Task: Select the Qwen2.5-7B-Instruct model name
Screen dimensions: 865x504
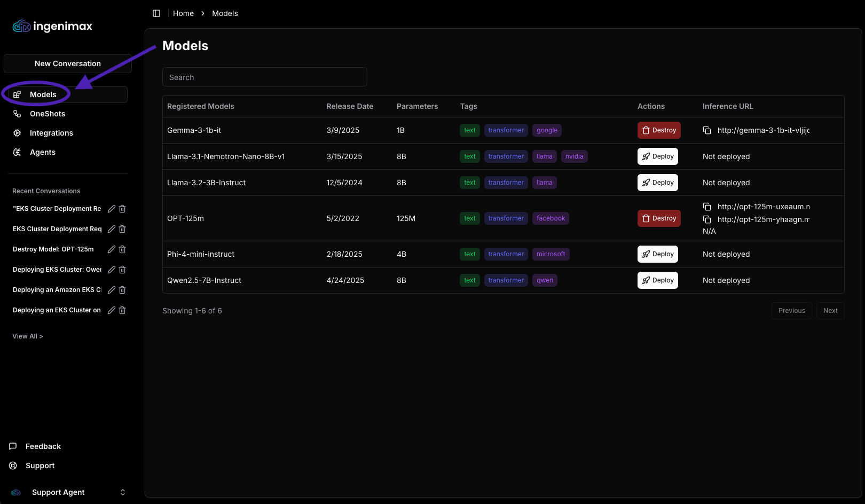Action: pyautogui.click(x=204, y=280)
